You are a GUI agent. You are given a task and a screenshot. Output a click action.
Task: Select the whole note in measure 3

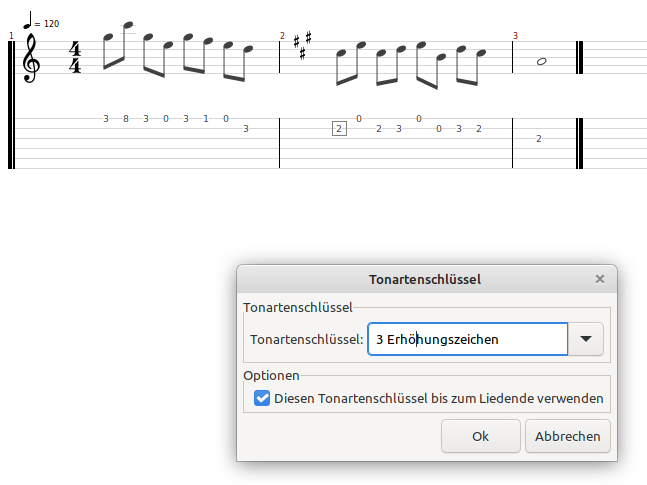tap(541, 62)
